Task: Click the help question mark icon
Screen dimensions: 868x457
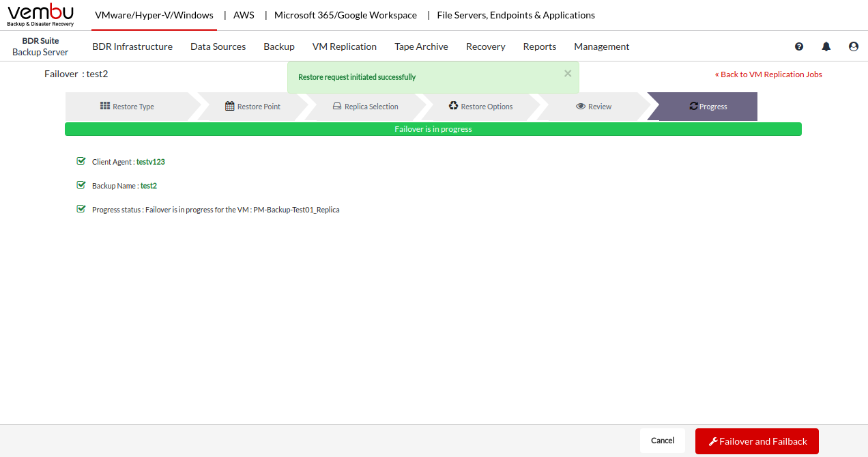Action: coord(799,46)
